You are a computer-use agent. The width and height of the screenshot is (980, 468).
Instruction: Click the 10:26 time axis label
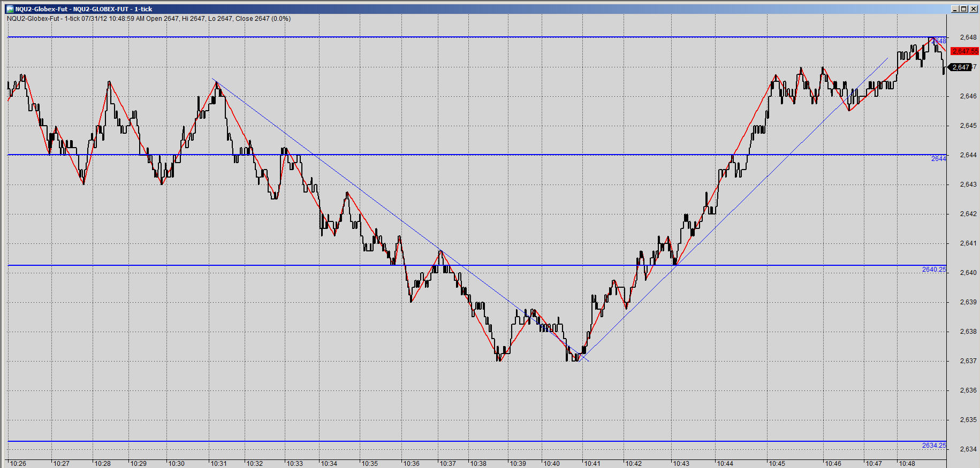[x=18, y=464]
